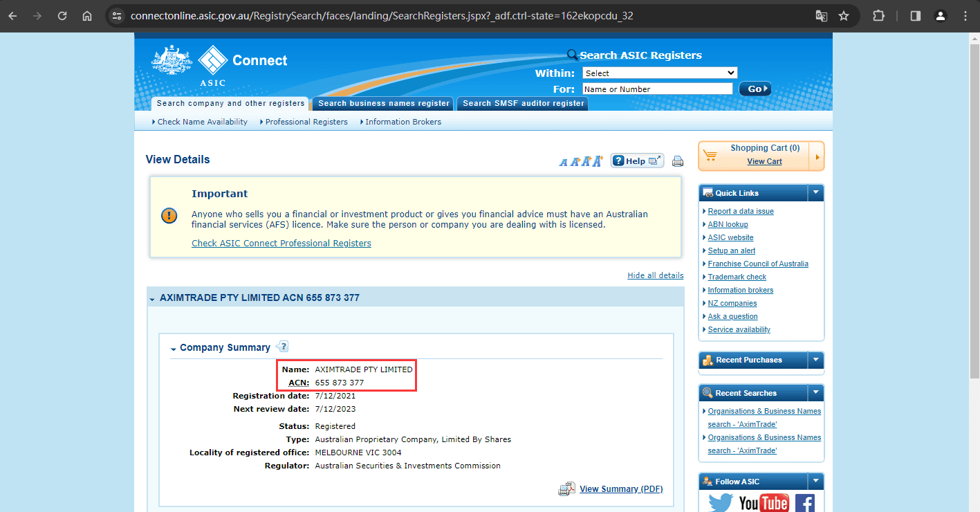The width and height of the screenshot is (980, 512).
Task: Open ASIC Facebook page
Action: pyautogui.click(x=804, y=502)
